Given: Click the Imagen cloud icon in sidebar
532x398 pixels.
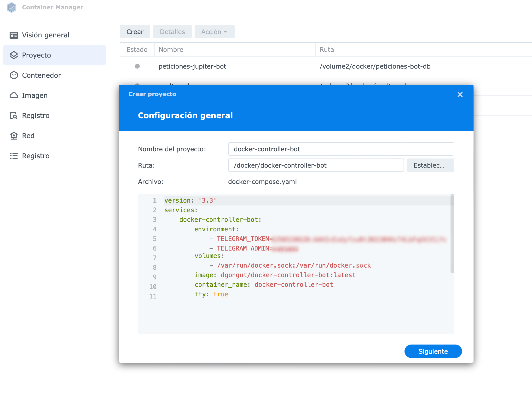Looking at the screenshot, I should [x=14, y=95].
